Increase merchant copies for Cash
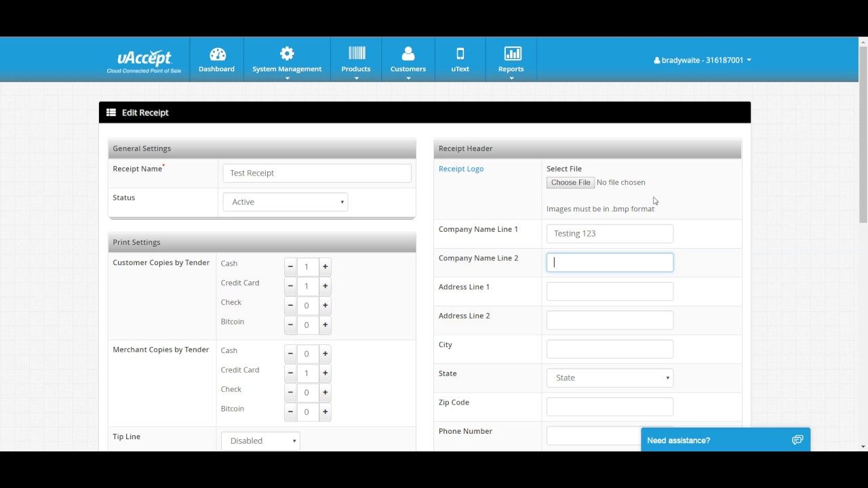The width and height of the screenshot is (868, 488). (325, 354)
